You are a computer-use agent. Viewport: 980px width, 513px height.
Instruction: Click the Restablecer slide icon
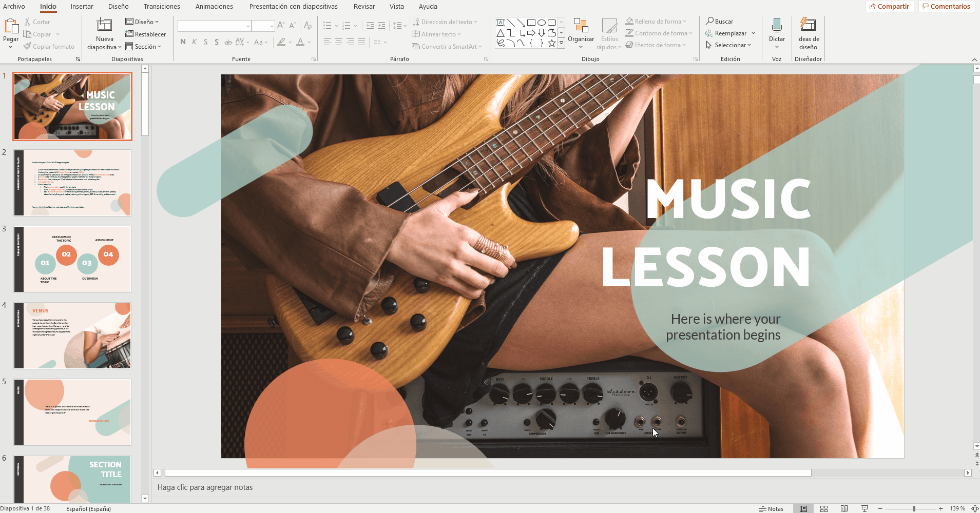point(129,34)
